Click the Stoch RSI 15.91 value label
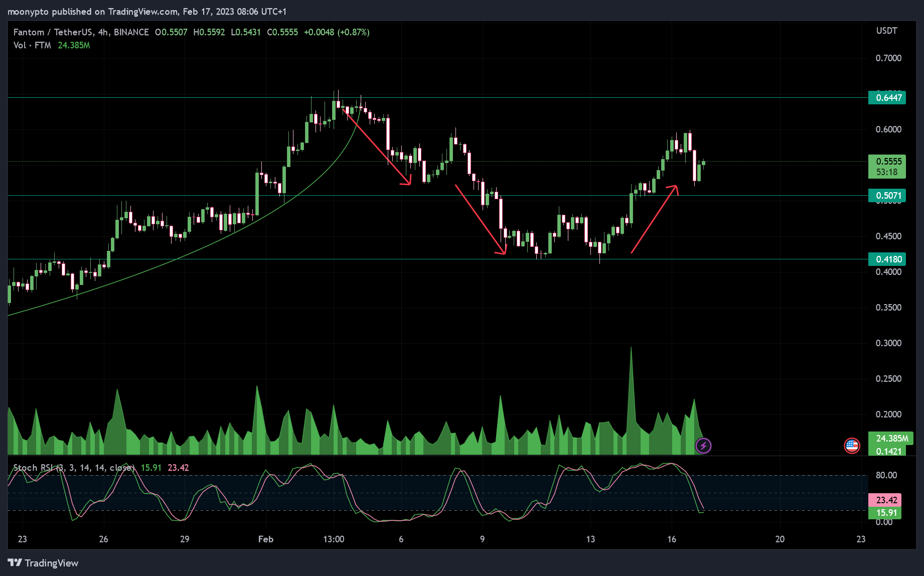This screenshot has height=576, width=924. 885,512
